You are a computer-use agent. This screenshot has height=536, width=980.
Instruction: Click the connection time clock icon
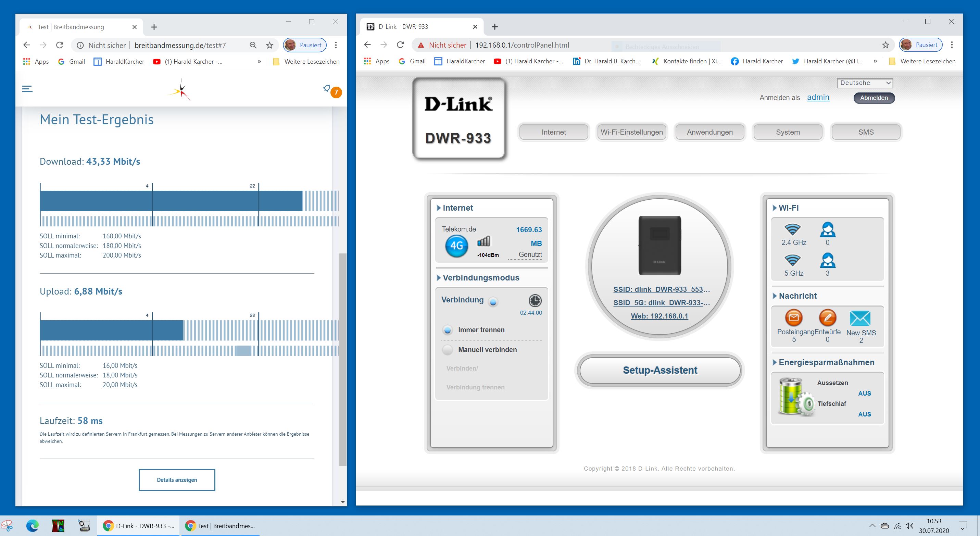pyautogui.click(x=535, y=300)
